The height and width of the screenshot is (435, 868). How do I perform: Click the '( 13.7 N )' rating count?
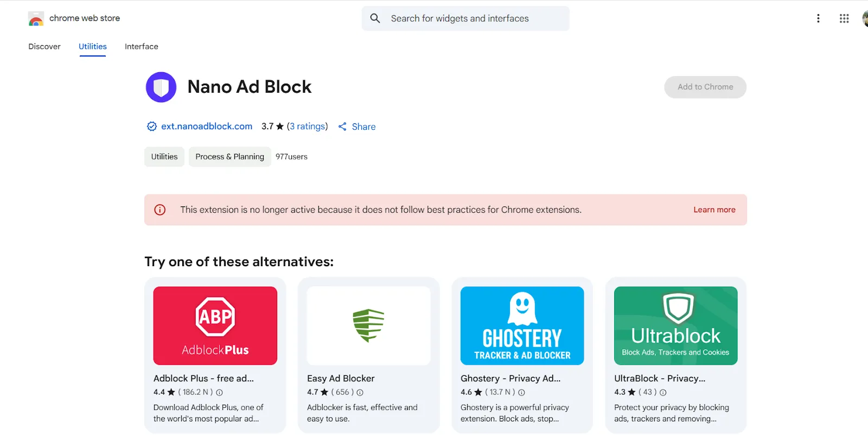click(x=500, y=392)
